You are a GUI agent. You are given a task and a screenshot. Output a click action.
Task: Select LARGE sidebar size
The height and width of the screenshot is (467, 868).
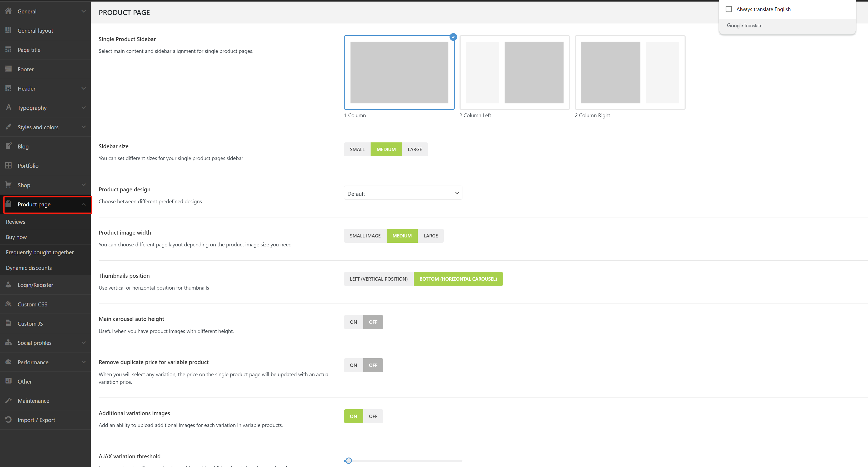(415, 149)
